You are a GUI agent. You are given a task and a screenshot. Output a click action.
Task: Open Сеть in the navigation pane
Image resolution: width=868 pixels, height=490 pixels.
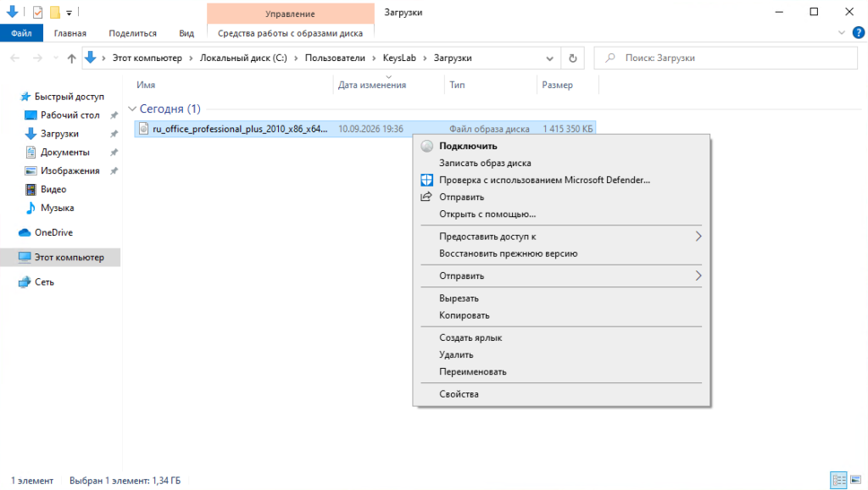click(x=44, y=282)
